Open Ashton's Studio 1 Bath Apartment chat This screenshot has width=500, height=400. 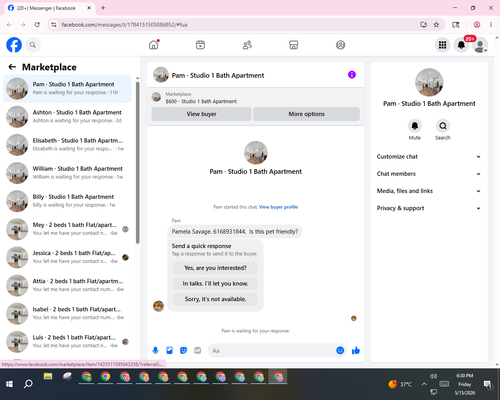pos(67,116)
